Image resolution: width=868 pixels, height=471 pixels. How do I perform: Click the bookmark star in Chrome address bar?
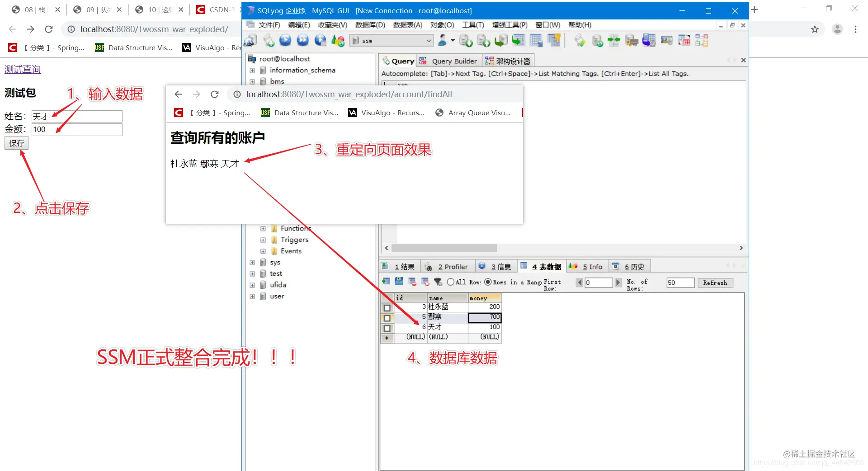point(815,29)
